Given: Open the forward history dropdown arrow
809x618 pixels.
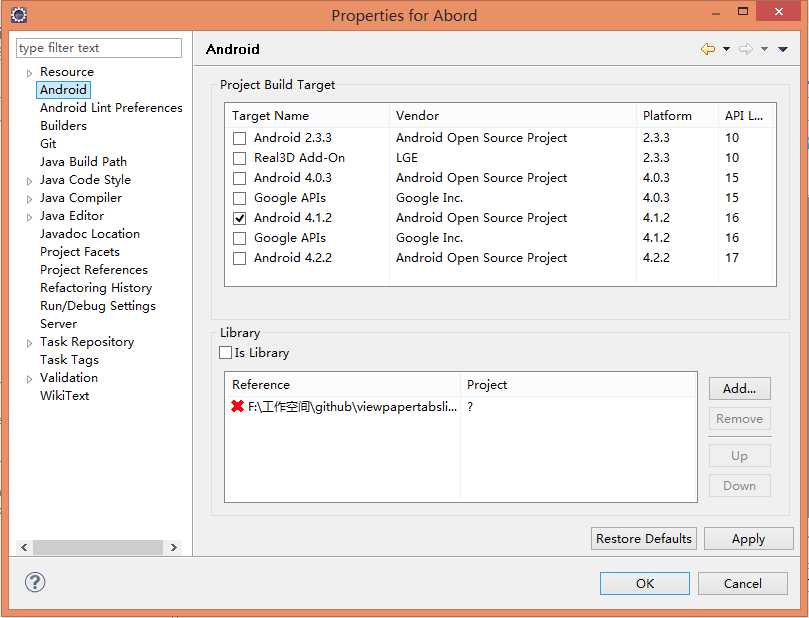Looking at the screenshot, I should pyautogui.click(x=764, y=49).
